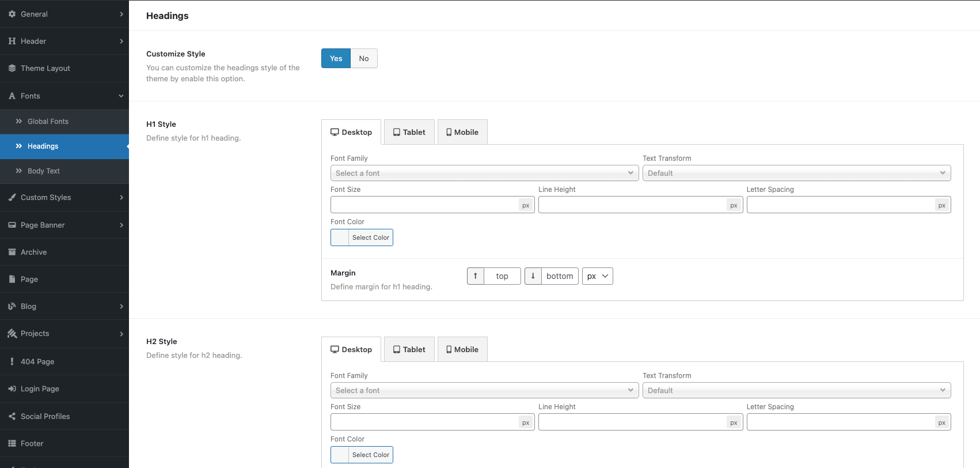Open H1 Text Transform dropdown
This screenshot has width=980, height=468.
click(796, 173)
